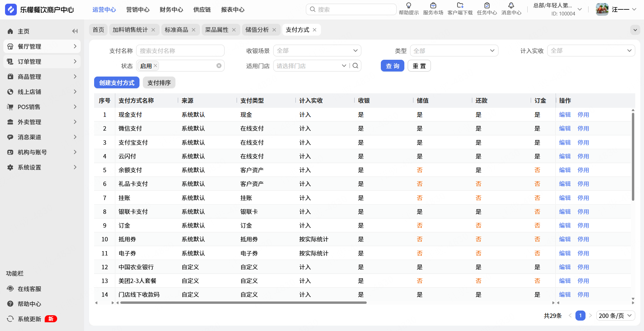Click the help tips lightbulb icon
The width and height of the screenshot is (644, 331).
[408, 6]
